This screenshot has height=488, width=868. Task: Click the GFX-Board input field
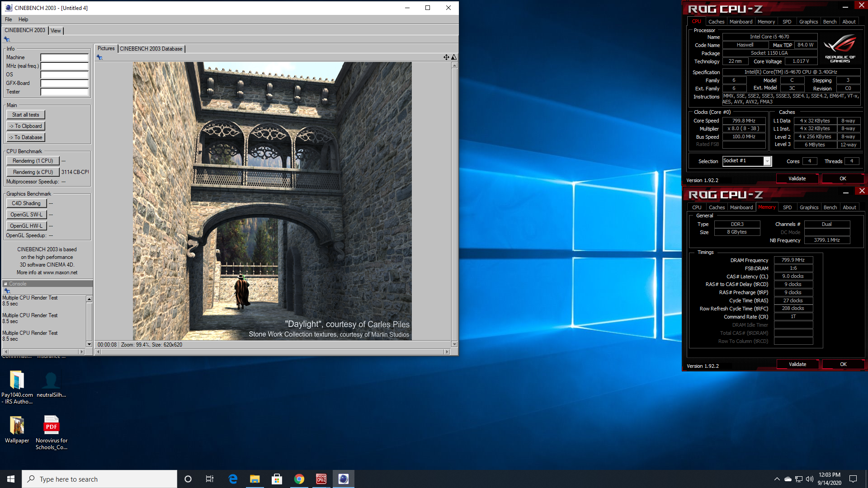pyautogui.click(x=65, y=83)
